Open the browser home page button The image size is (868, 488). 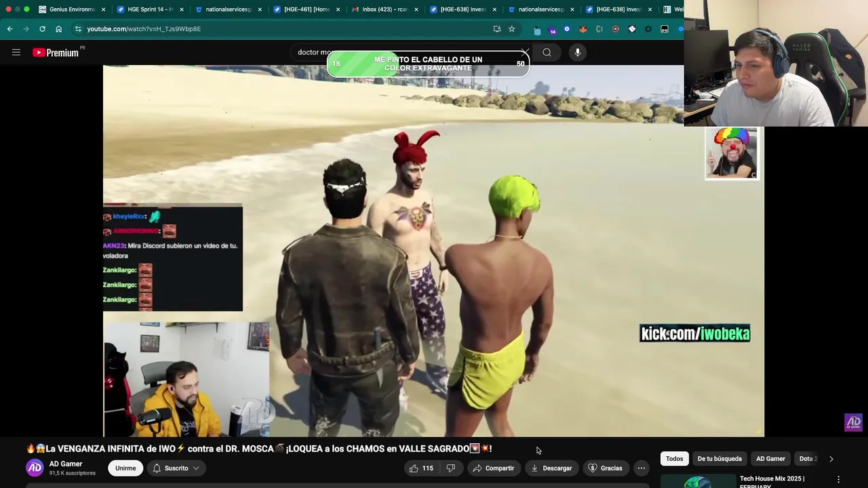pyautogui.click(x=58, y=28)
